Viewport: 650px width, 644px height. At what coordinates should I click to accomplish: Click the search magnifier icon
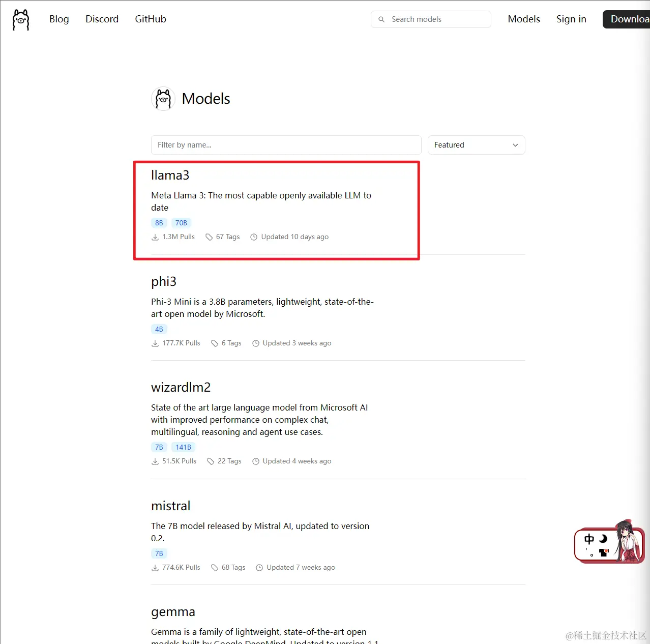coord(381,19)
